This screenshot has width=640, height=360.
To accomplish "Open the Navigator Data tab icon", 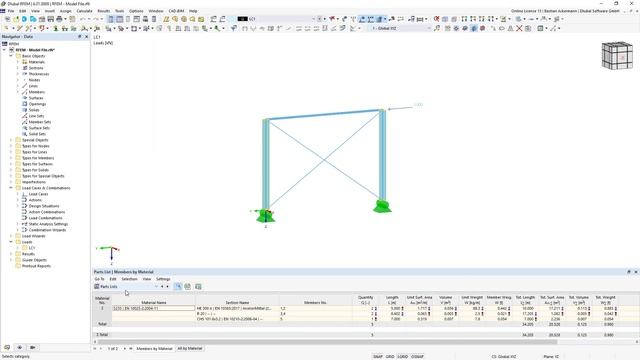I will (x=7, y=347).
